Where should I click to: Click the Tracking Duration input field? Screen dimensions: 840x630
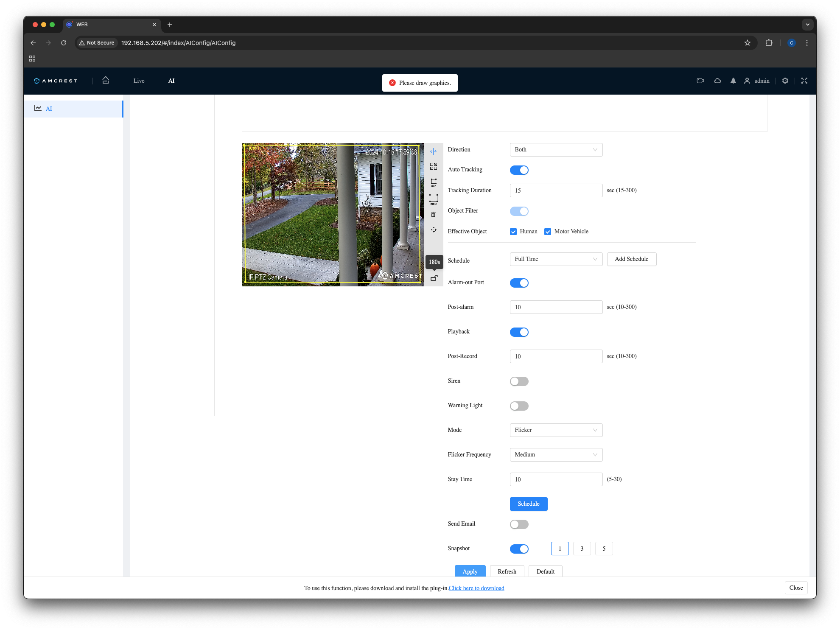pos(556,190)
